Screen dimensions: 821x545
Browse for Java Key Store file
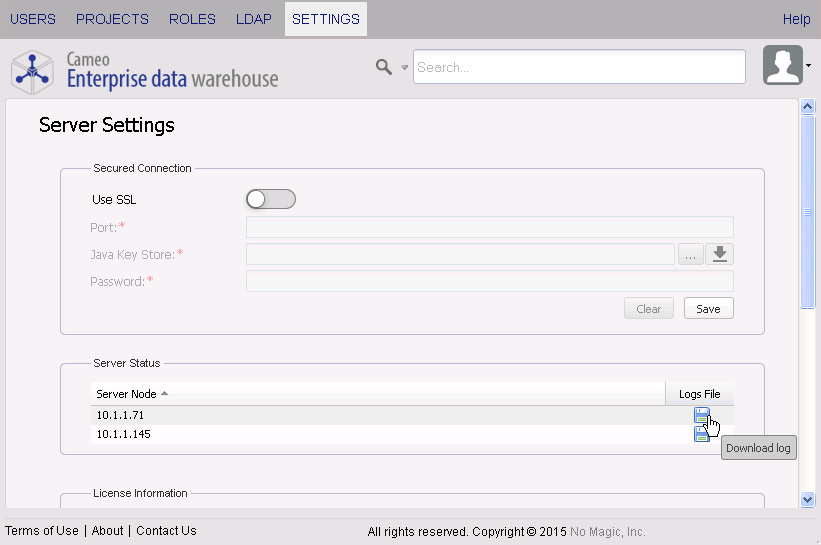tap(690, 254)
